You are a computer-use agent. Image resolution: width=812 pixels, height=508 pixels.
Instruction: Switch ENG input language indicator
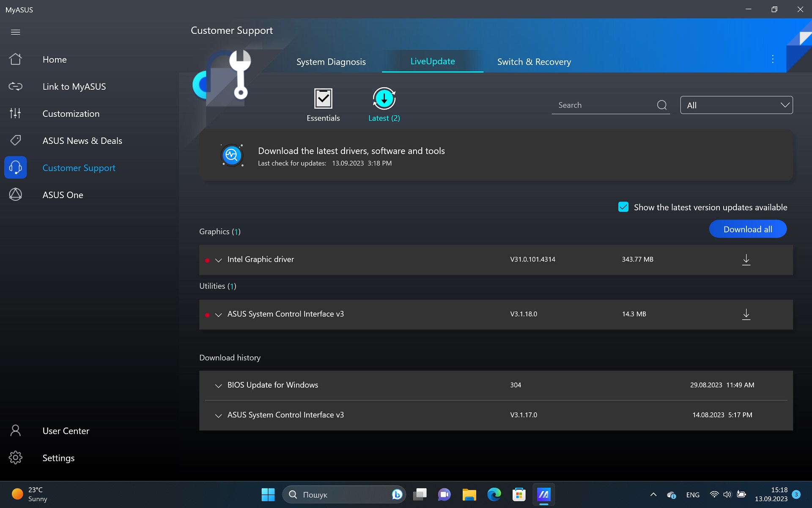pos(693,494)
